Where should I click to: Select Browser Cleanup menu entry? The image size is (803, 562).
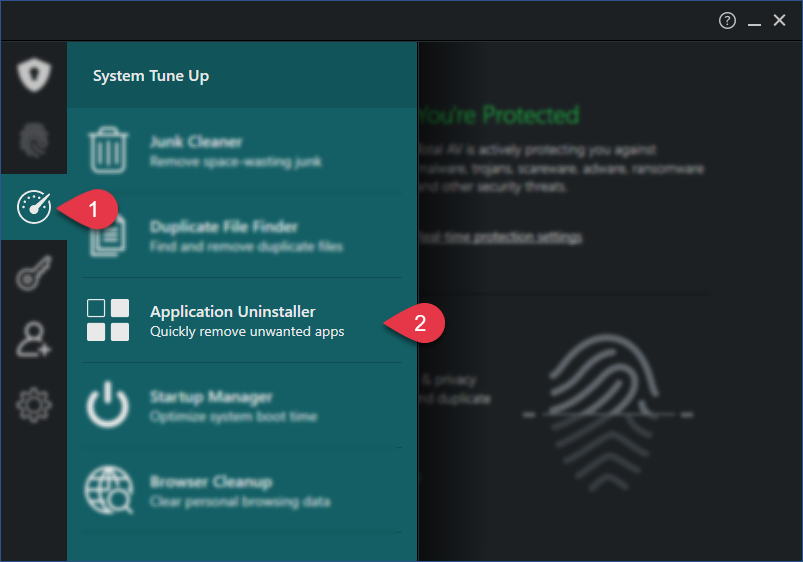(242, 490)
